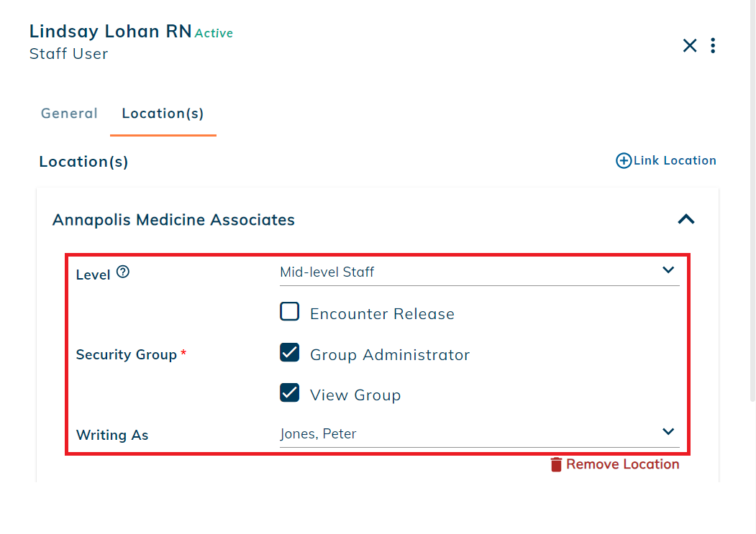The height and width of the screenshot is (534, 756).
Task: Select the Location(s) tab
Action: coord(163,114)
